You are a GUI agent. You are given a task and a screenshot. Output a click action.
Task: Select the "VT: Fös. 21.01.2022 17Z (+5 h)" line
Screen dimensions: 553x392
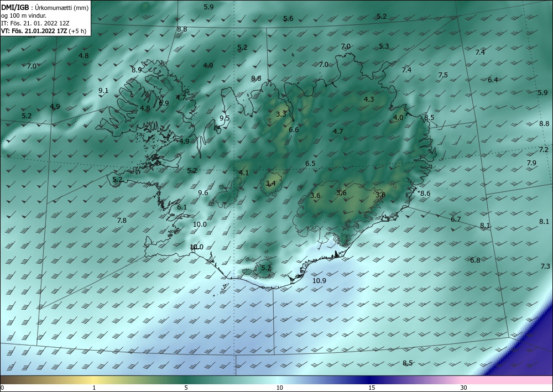click(x=44, y=30)
